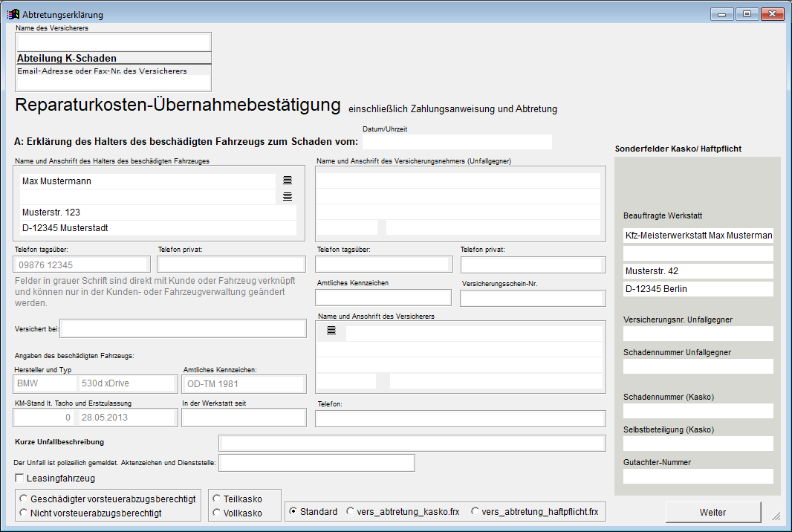Click the Versichert bei field
This screenshot has width=792, height=532.
tap(183, 328)
